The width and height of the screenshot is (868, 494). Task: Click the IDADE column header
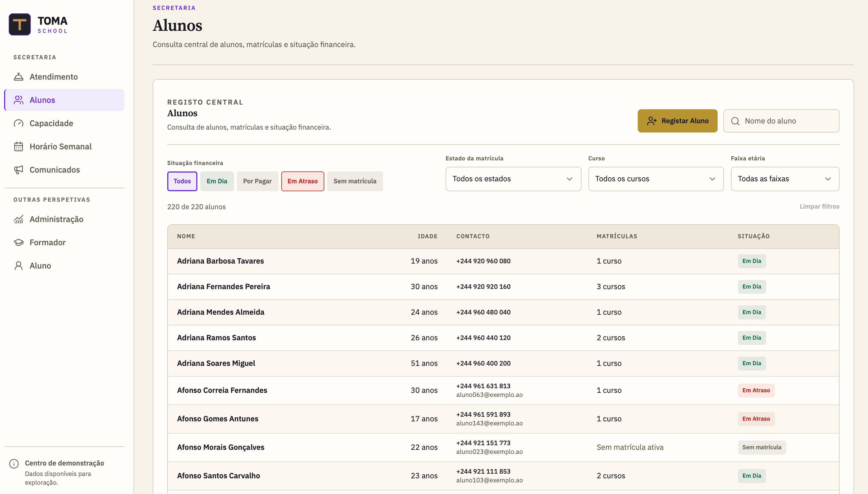coord(427,237)
